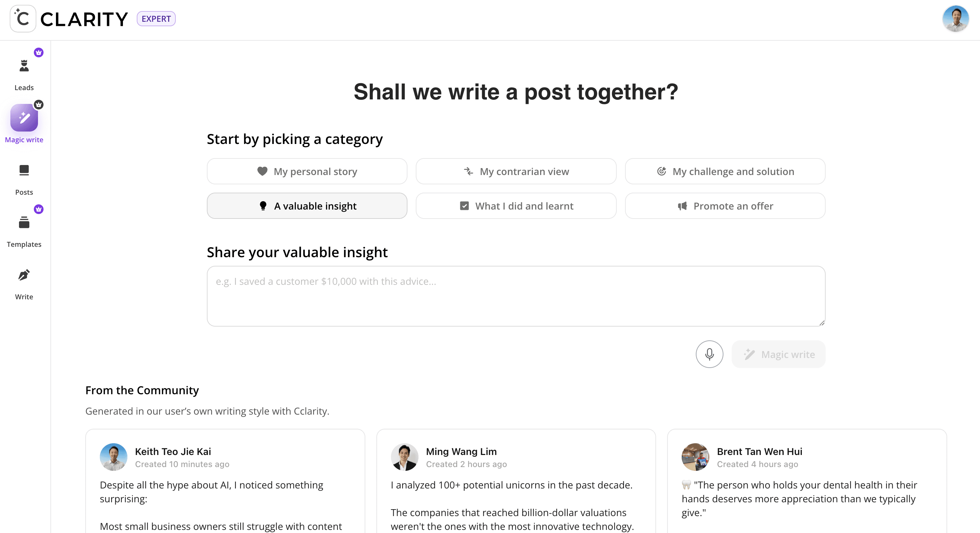Open the profile avatar menu
This screenshot has height=533, width=980.
(x=955, y=19)
